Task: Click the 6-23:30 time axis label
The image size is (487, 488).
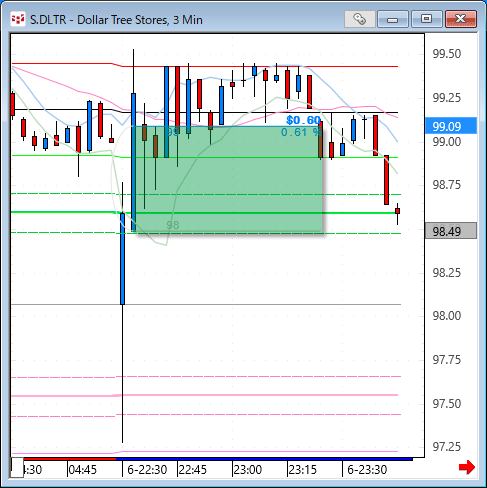Action: tap(367, 470)
